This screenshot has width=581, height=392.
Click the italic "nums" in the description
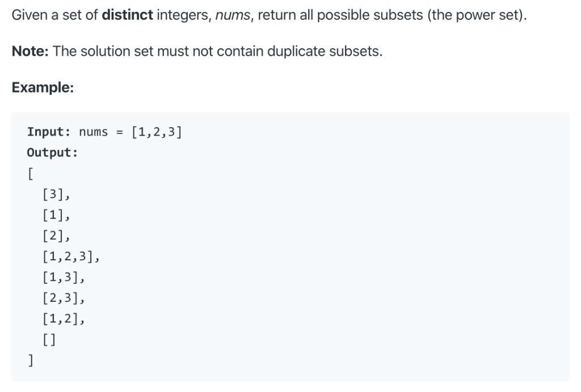click(x=233, y=15)
